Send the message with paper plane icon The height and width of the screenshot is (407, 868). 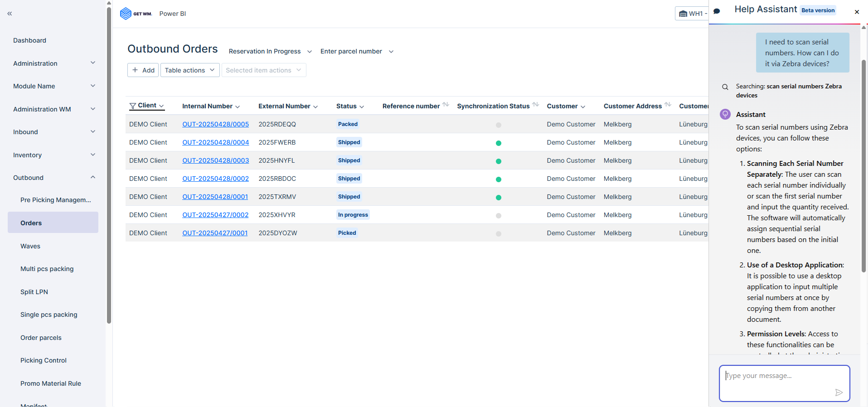click(839, 392)
